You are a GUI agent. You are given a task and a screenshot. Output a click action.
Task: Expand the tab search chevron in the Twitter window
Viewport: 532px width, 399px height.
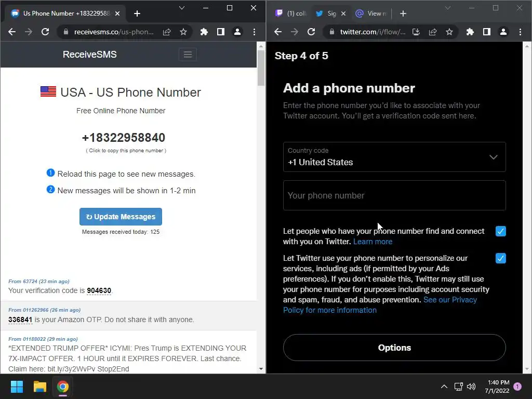(x=448, y=8)
